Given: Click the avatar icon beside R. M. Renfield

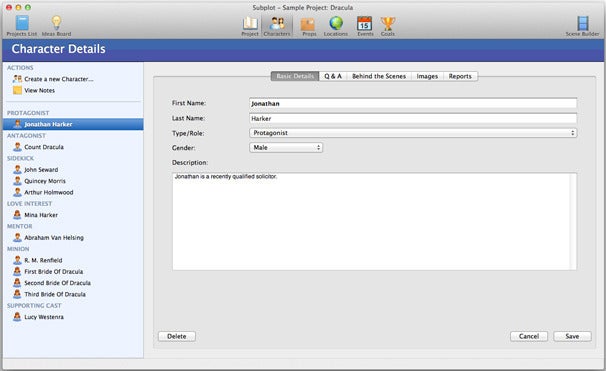Looking at the screenshot, I should click(17, 260).
